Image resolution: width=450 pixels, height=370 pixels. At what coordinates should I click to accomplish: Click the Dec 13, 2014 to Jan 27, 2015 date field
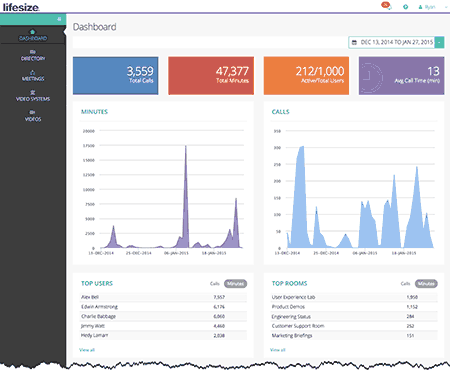pos(392,42)
